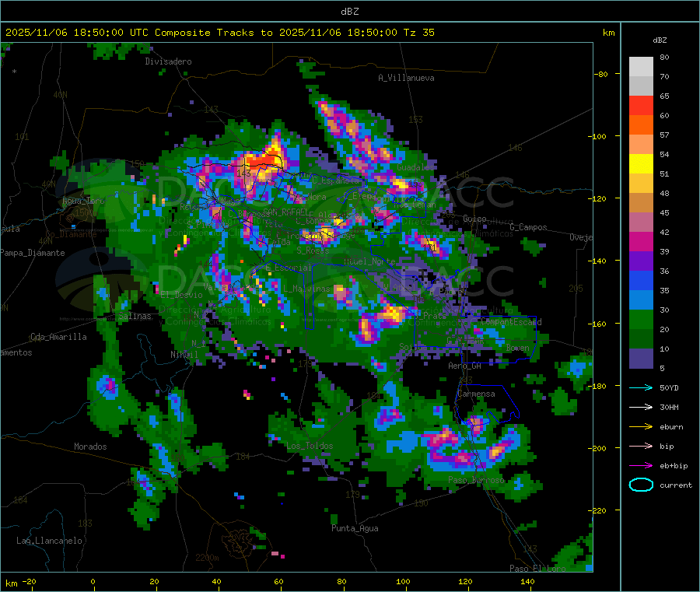Select the 'Lag.Llancanelo' label
This screenshot has height=592, width=700.
pos(49,541)
